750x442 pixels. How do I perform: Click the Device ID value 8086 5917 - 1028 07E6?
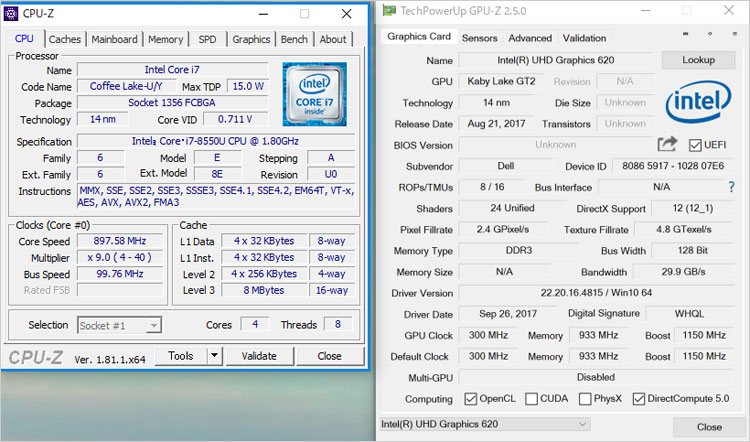673,166
